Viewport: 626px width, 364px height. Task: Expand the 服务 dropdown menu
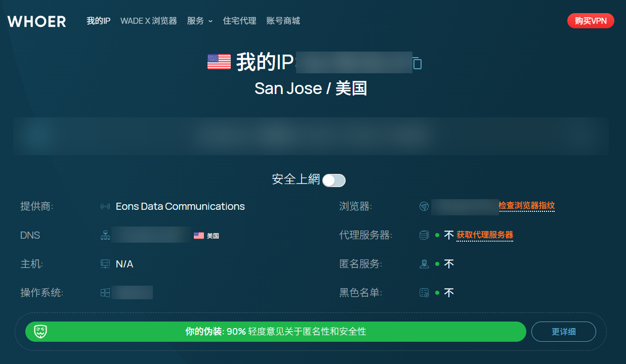[x=200, y=21]
